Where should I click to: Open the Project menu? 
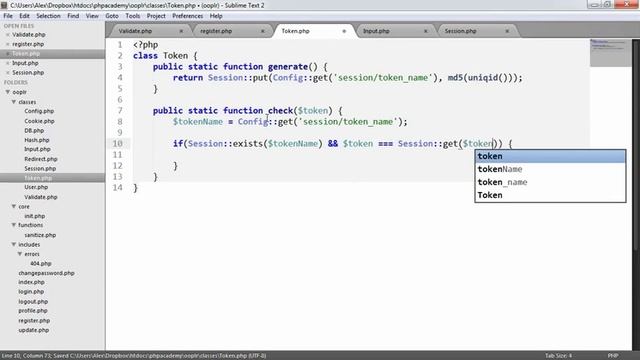click(156, 16)
